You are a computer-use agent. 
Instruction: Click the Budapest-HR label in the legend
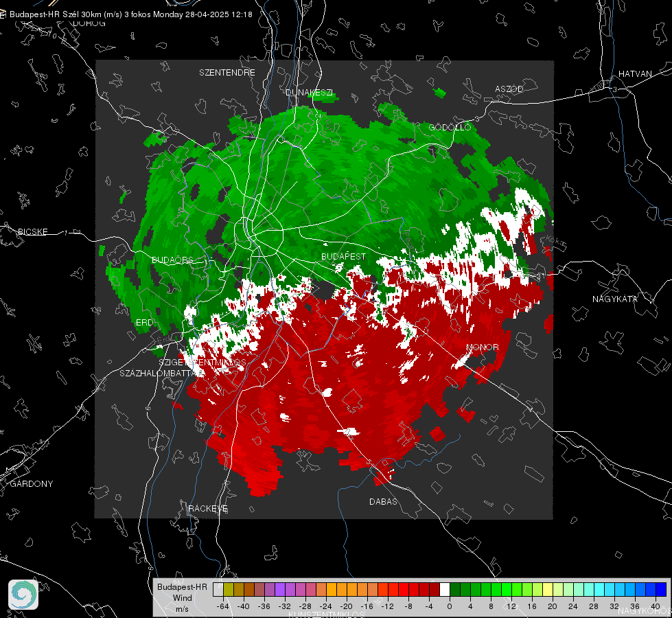pyautogui.click(x=182, y=587)
